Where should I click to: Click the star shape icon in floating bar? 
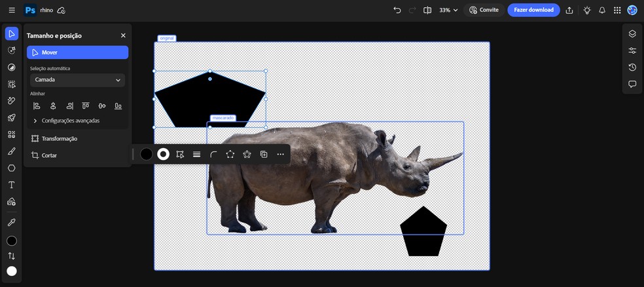247,154
